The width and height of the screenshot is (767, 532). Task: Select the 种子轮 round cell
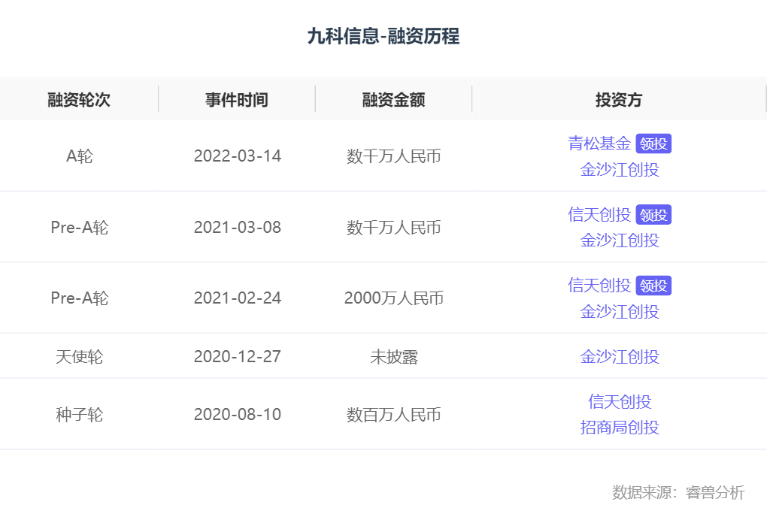click(79, 415)
